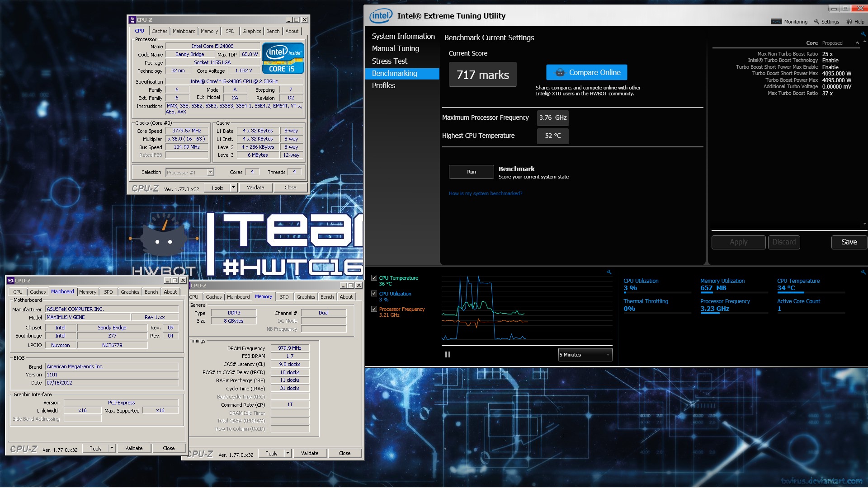868x488 pixels.
Task: Click the CPU-Z app icon in the Mainboard window title bar
Action: click(x=11, y=281)
